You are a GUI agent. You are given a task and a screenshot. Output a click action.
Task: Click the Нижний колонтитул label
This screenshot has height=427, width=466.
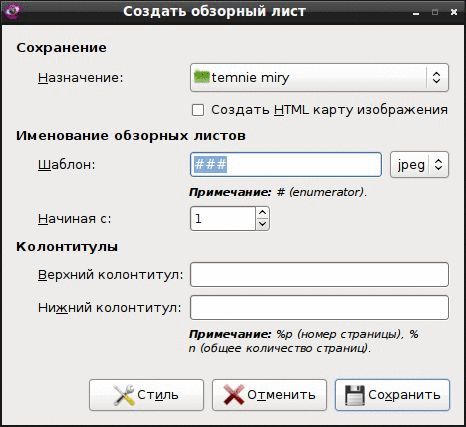[x=110, y=308]
